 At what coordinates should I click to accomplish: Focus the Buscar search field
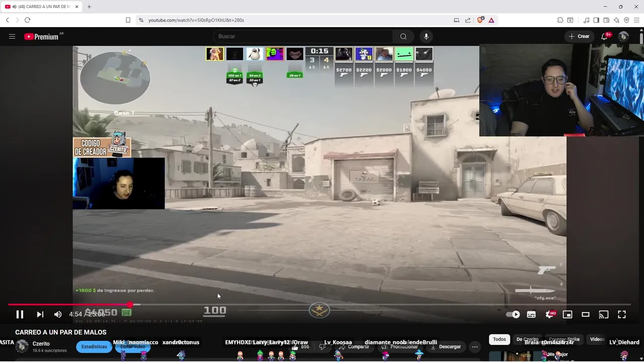click(303, 36)
